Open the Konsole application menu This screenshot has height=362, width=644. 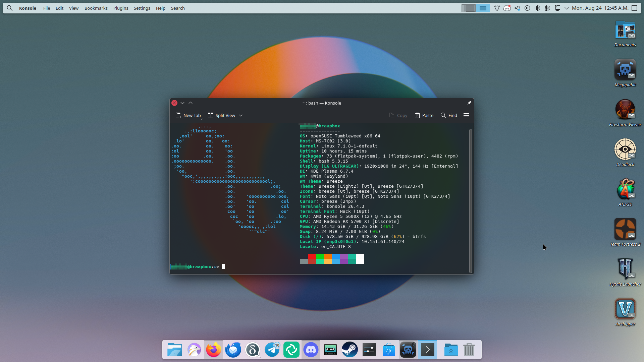(28, 8)
